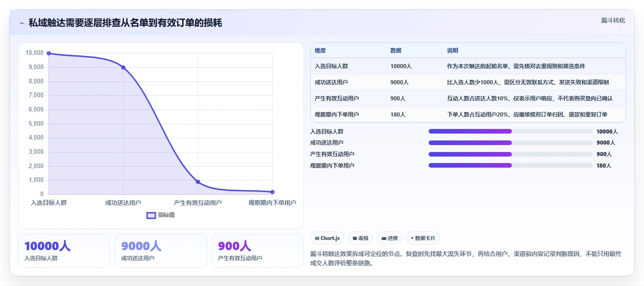Open the 900人 data card
The width and height of the screenshot is (644, 286).
[257, 251]
